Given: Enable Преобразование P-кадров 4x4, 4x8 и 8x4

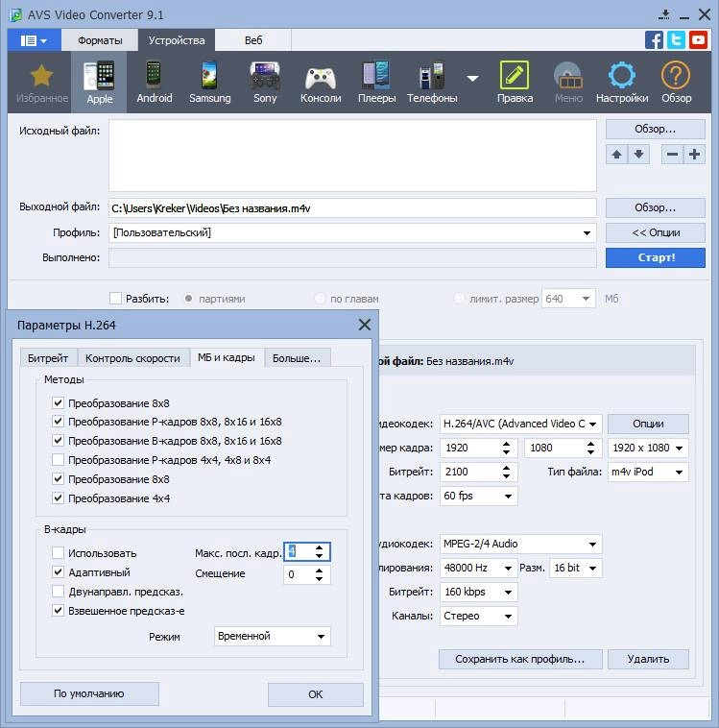Looking at the screenshot, I should [x=58, y=460].
